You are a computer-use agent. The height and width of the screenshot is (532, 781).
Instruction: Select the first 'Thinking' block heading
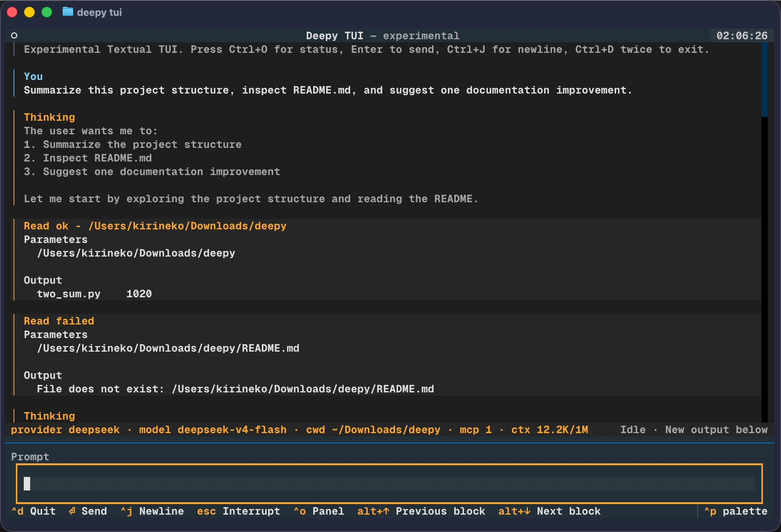click(49, 117)
